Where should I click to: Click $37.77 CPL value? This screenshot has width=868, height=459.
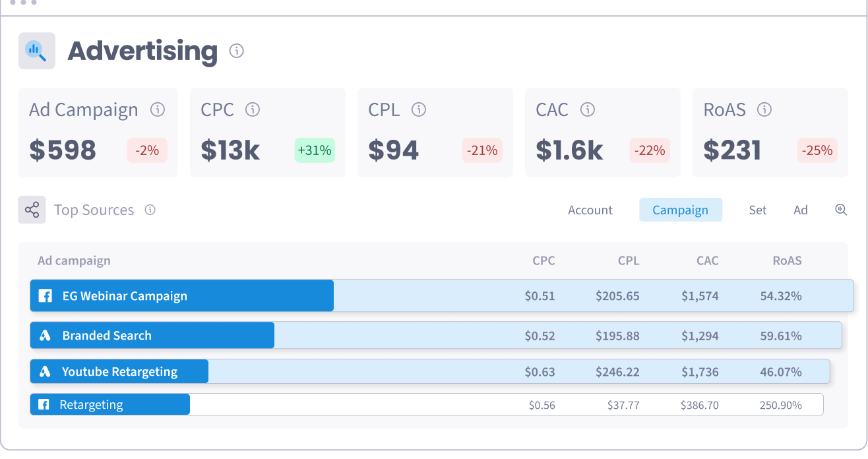(623, 406)
